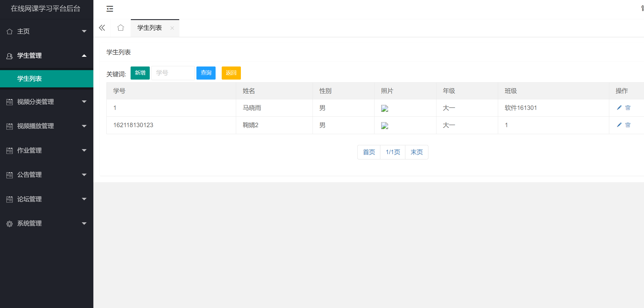Toggle the sidebar collapse icon in header
The width and height of the screenshot is (644, 308).
click(x=110, y=9)
